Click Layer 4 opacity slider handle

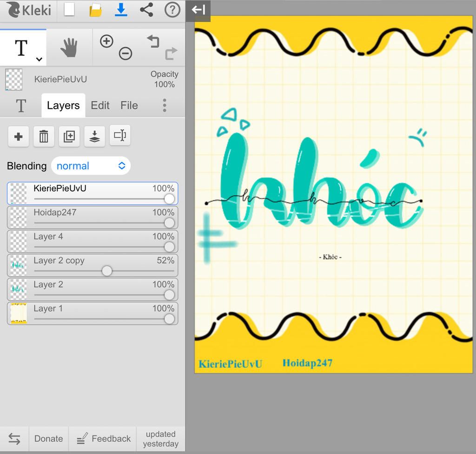point(169,247)
